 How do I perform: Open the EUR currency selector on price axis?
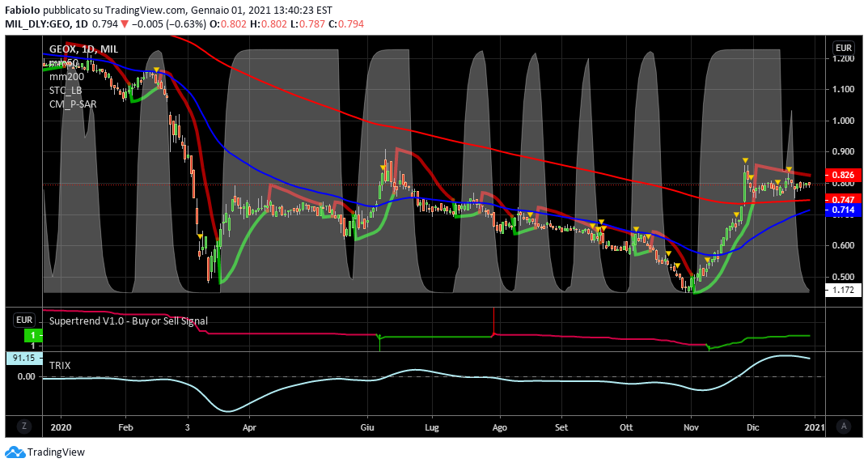(x=844, y=48)
